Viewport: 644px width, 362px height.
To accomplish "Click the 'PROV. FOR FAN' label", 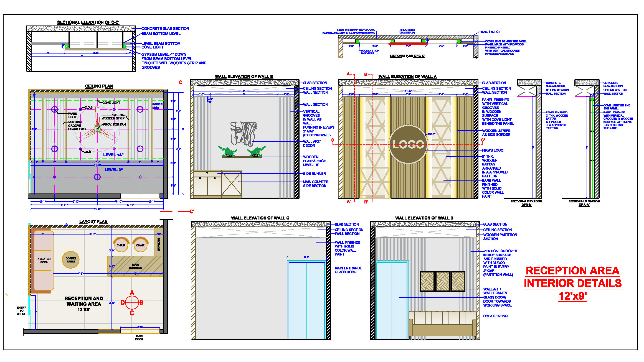I will click(114, 124).
